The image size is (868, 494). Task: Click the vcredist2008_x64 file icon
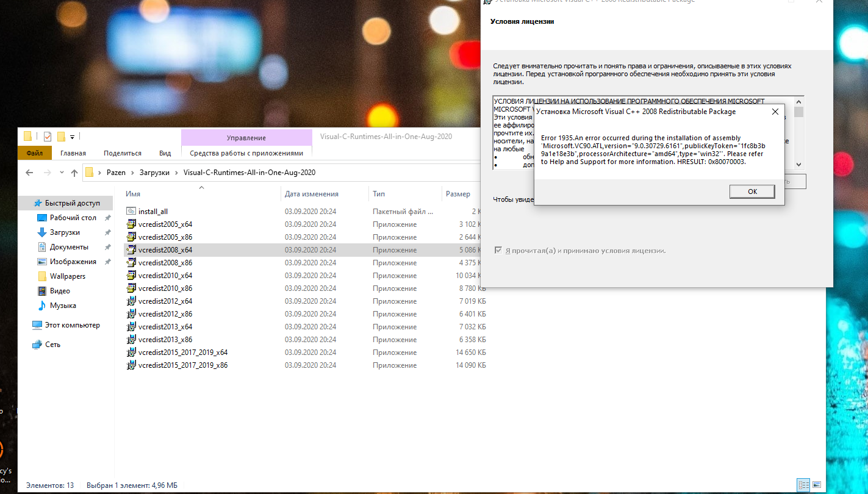click(x=131, y=250)
